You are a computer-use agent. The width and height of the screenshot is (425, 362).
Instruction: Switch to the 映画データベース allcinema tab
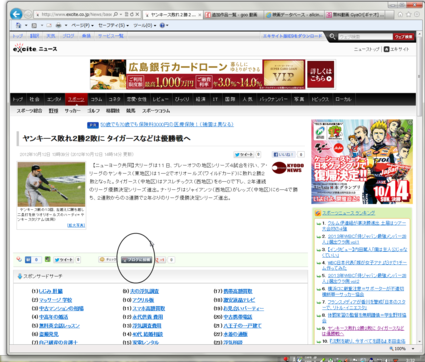pos(294,15)
